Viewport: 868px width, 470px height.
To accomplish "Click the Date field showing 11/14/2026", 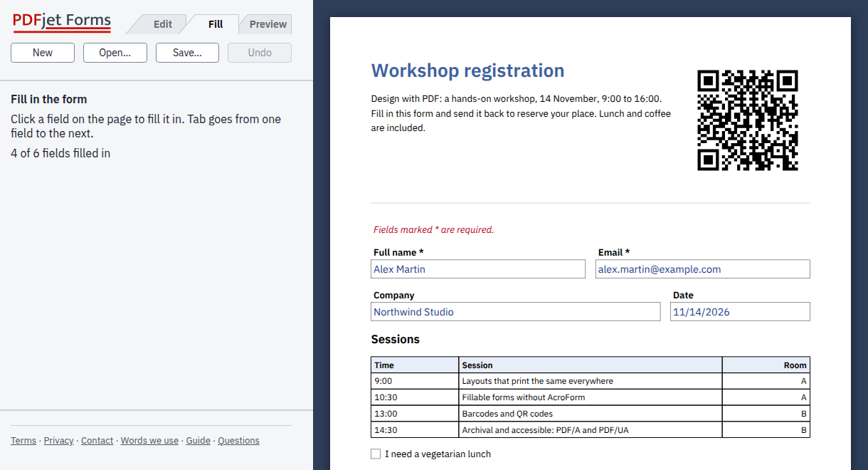I will coord(740,312).
